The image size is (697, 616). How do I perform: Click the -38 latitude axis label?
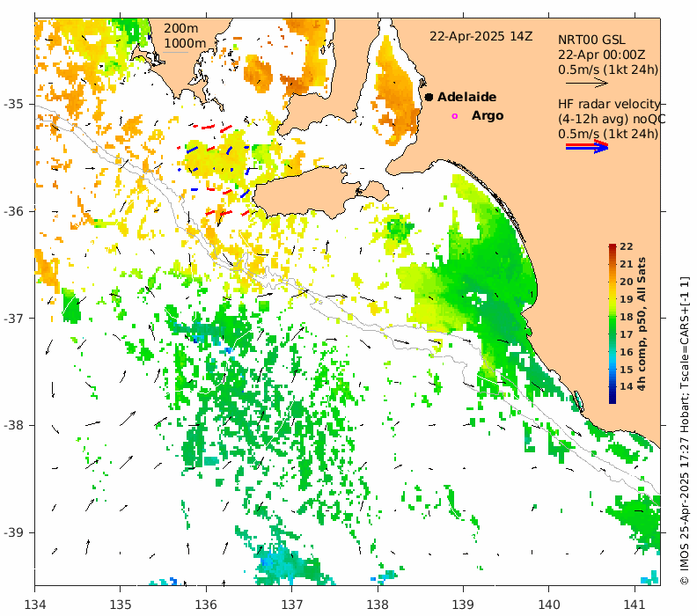13,425
